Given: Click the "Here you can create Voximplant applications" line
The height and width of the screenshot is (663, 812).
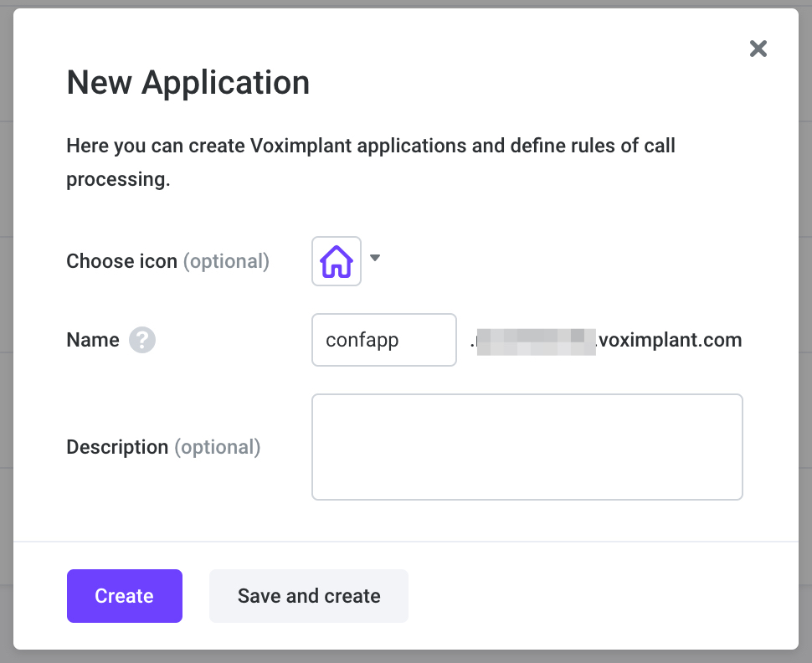Looking at the screenshot, I should click(371, 146).
